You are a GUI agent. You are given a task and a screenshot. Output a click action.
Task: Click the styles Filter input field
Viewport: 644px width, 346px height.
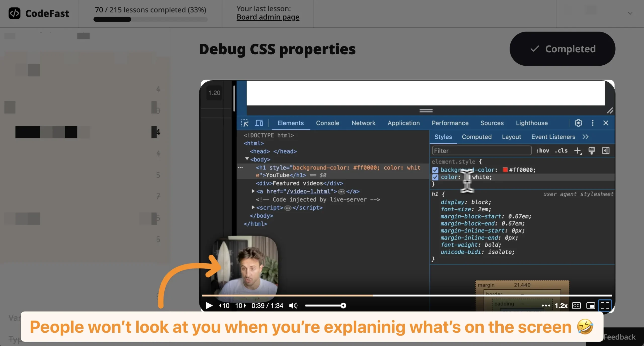coord(482,150)
